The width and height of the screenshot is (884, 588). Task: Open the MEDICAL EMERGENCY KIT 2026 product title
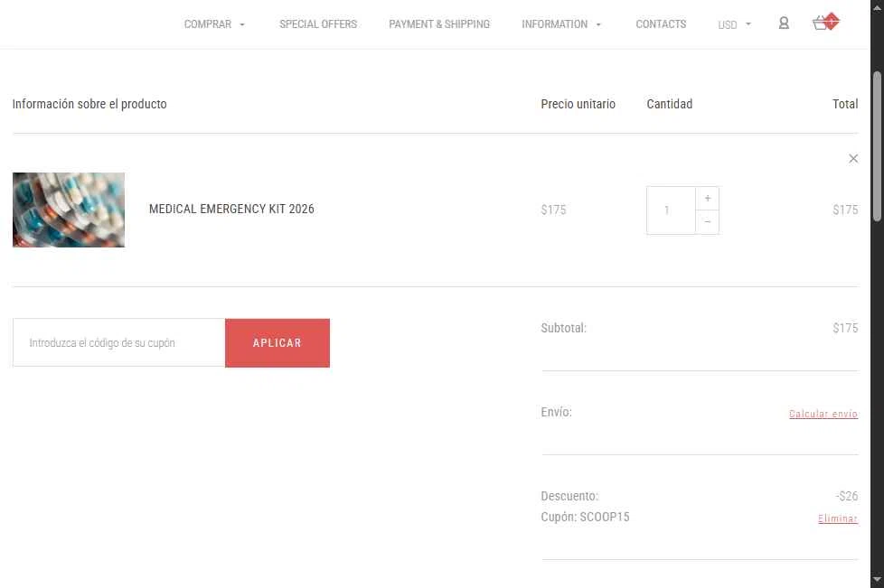[x=231, y=209]
